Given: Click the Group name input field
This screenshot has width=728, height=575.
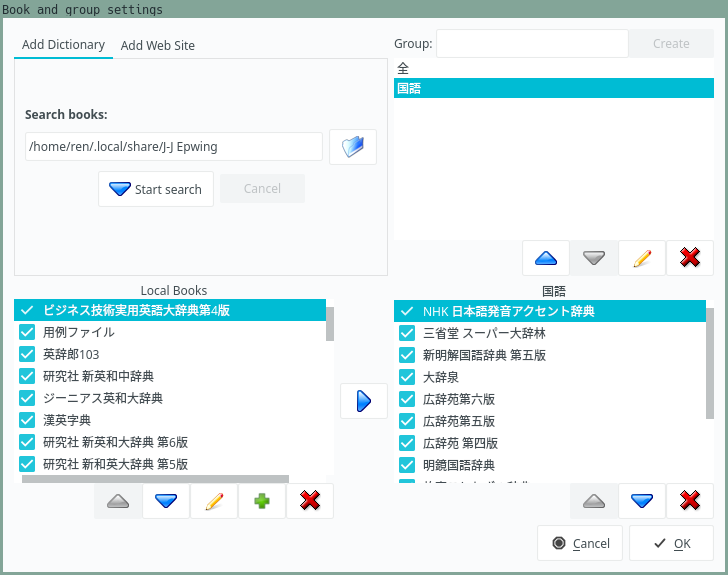Looking at the screenshot, I should coord(532,44).
